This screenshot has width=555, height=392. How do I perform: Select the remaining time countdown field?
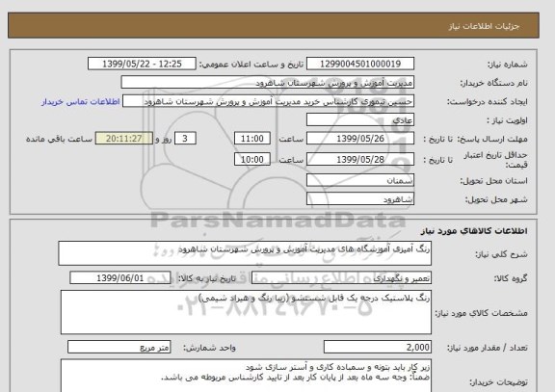(124, 139)
